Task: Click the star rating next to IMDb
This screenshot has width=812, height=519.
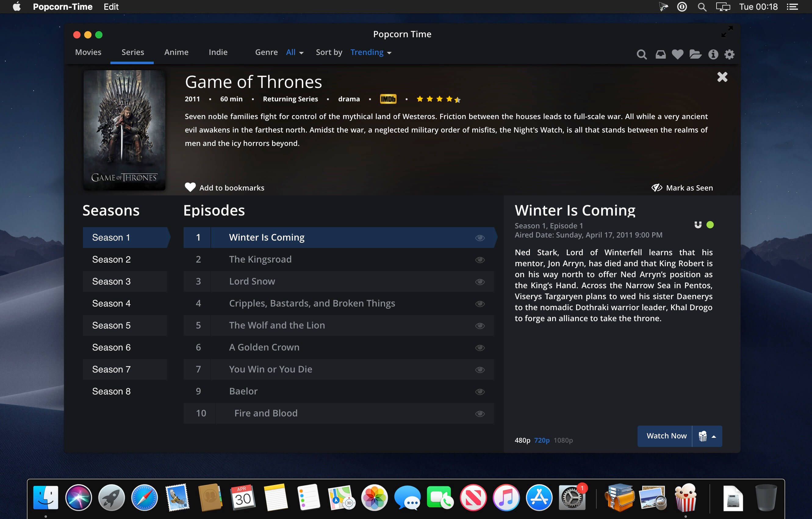Action: coord(438,99)
